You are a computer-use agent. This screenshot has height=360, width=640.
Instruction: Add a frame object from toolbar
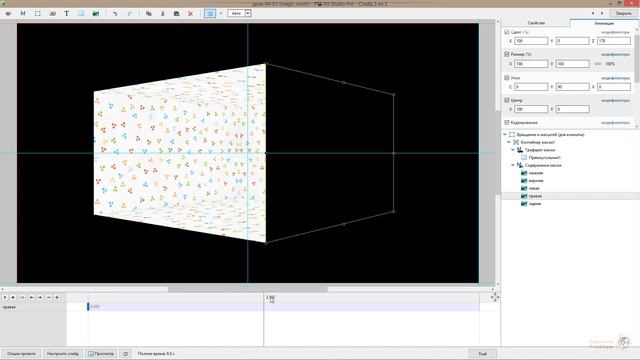pos(38,13)
